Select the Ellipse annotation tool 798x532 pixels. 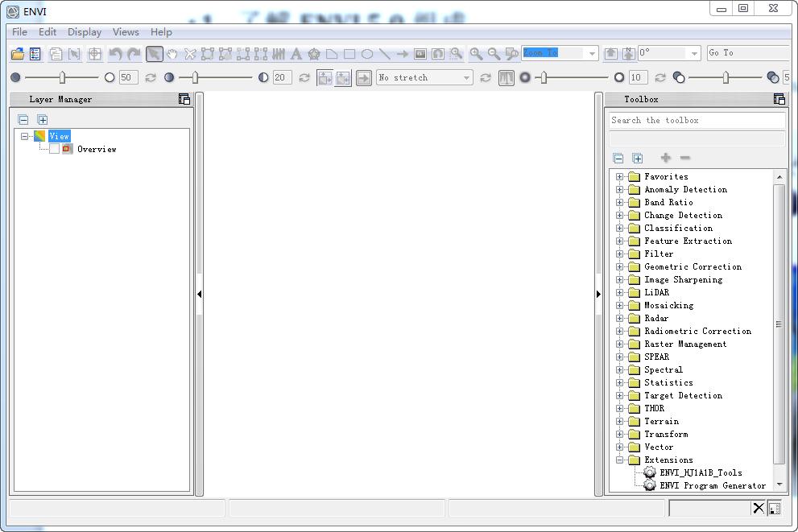coord(367,53)
